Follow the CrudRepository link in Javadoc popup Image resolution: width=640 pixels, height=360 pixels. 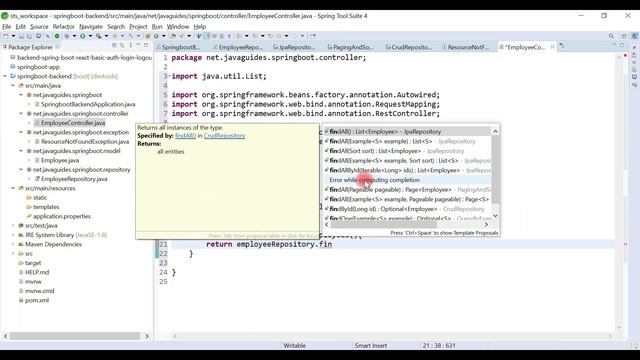click(224, 136)
